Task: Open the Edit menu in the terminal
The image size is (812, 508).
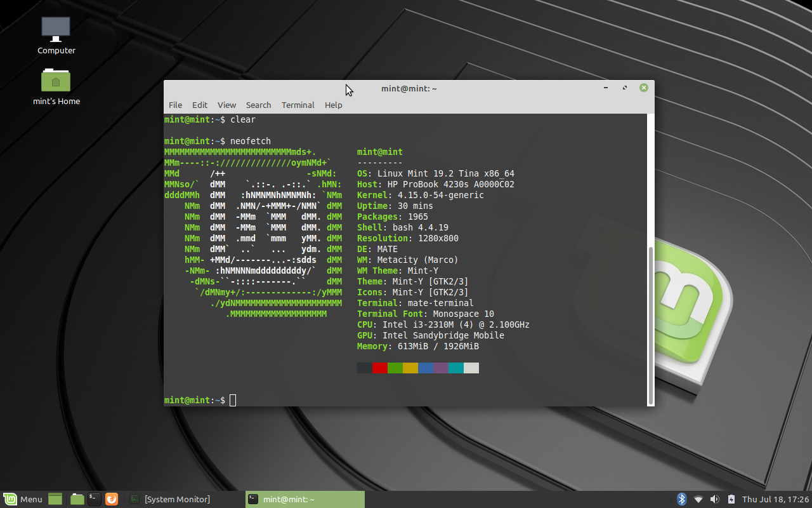Action: (x=200, y=105)
